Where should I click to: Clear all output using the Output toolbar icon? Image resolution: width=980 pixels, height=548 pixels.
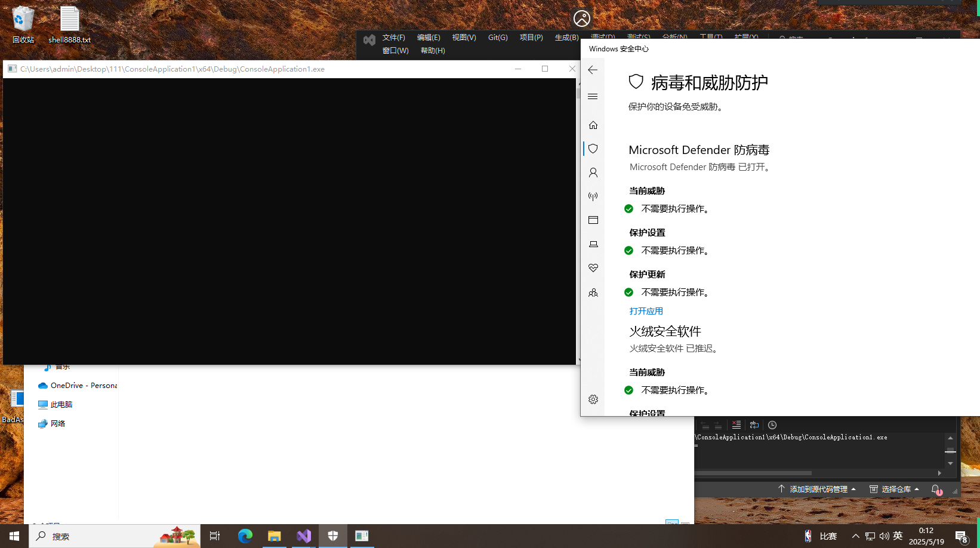(x=736, y=425)
